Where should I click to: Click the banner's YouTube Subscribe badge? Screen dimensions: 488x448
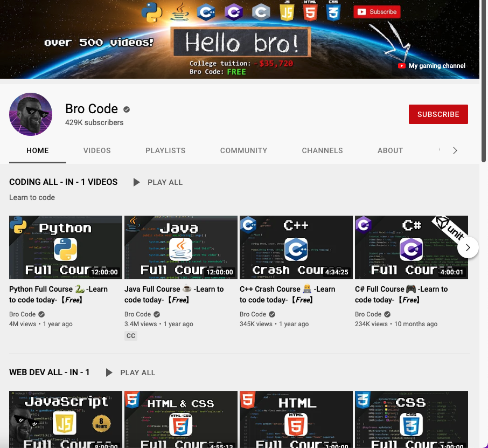pos(377,12)
